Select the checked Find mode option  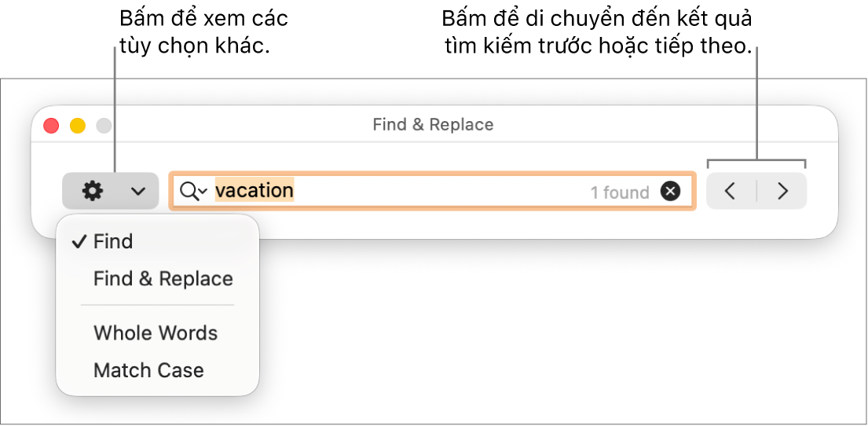pos(113,242)
